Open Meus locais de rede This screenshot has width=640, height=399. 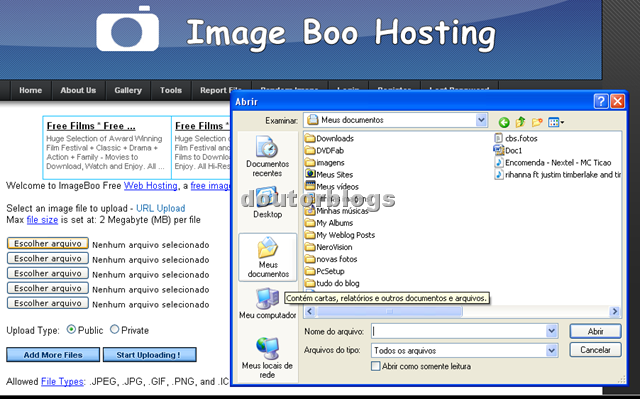267,358
